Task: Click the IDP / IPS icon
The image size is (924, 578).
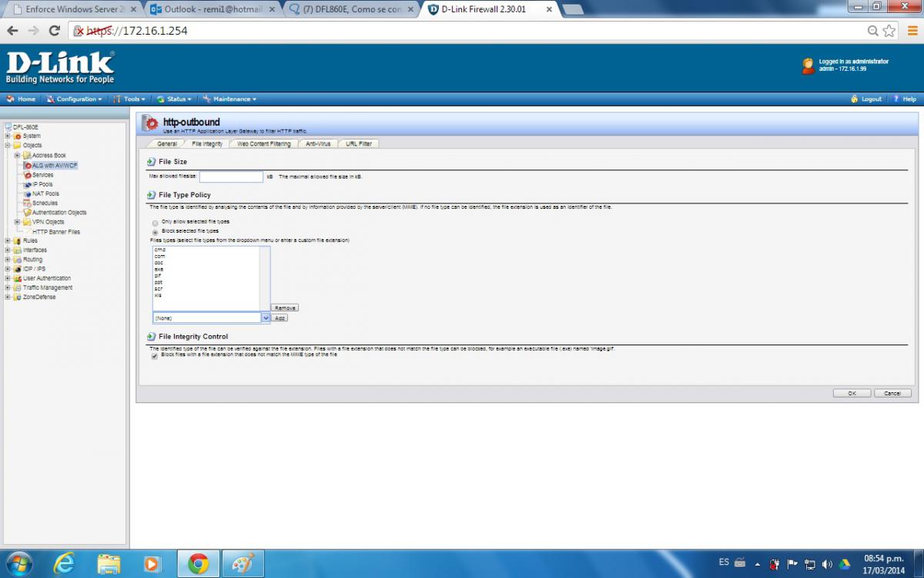Action: pyautogui.click(x=17, y=269)
